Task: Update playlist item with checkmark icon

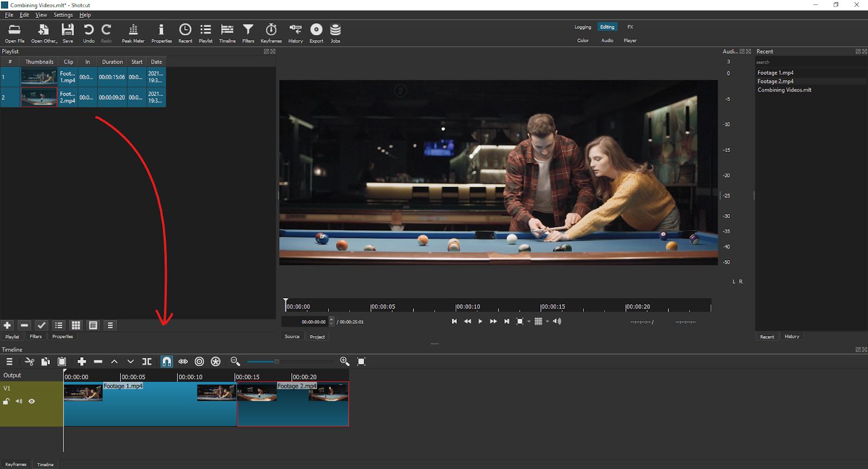Action: tap(42, 325)
